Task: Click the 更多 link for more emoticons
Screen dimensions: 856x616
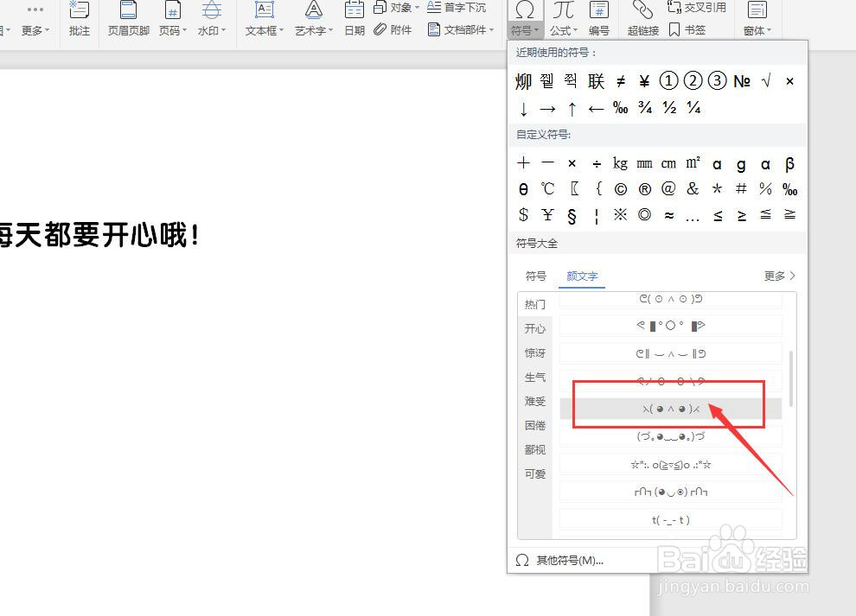Action: click(776, 276)
